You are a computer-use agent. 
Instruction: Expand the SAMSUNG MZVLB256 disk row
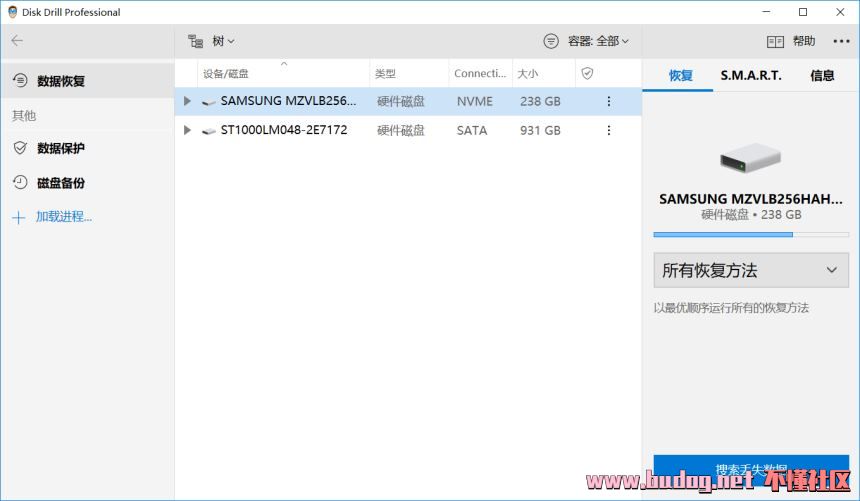tap(187, 101)
